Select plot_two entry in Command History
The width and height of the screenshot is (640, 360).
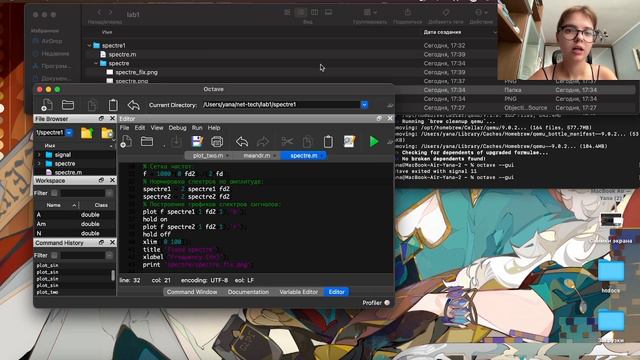[47, 292]
